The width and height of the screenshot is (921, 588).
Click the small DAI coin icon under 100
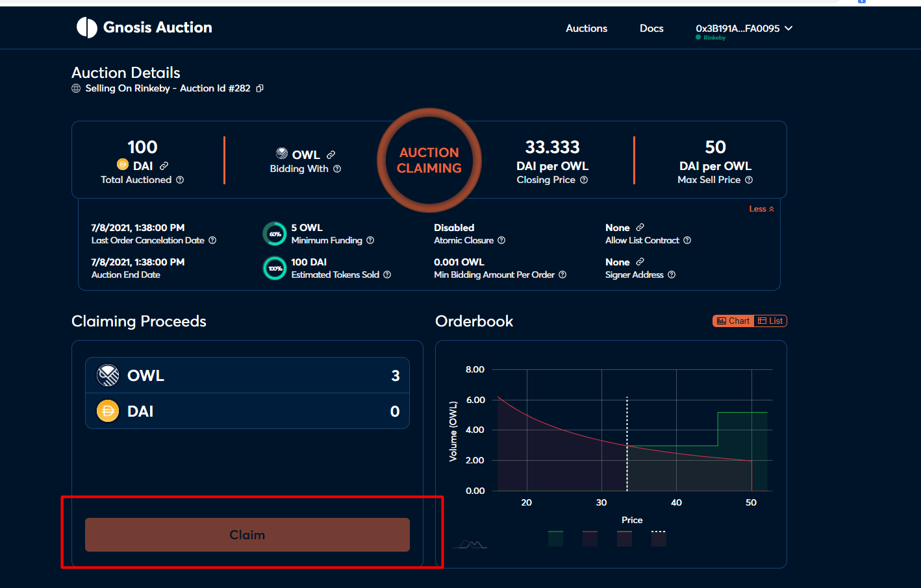(x=122, y=164)
